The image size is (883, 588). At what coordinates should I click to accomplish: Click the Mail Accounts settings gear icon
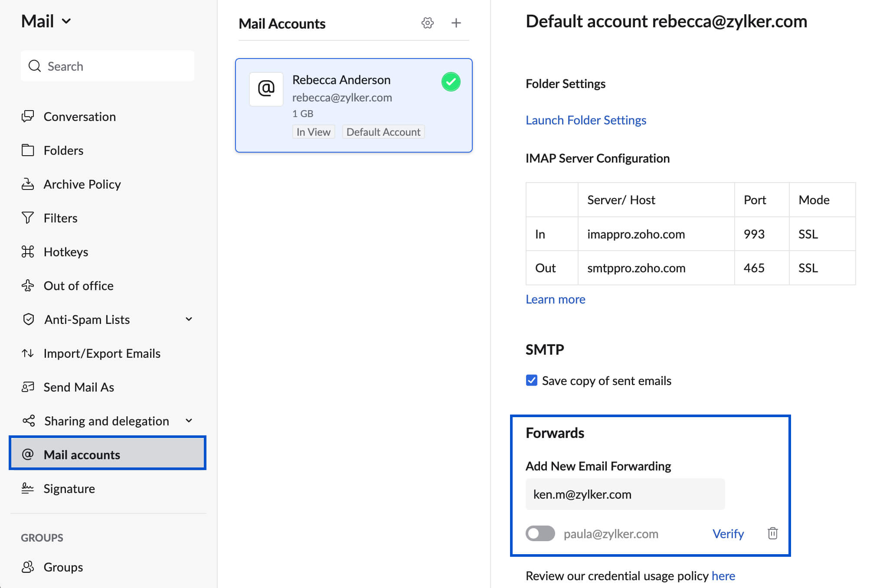coord(427,23)
